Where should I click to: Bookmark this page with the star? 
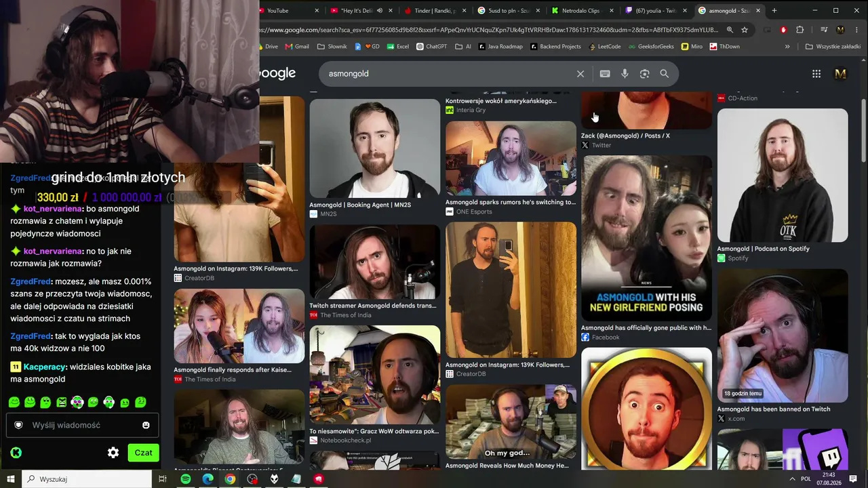pyautogui.click(x=745, y=30)
